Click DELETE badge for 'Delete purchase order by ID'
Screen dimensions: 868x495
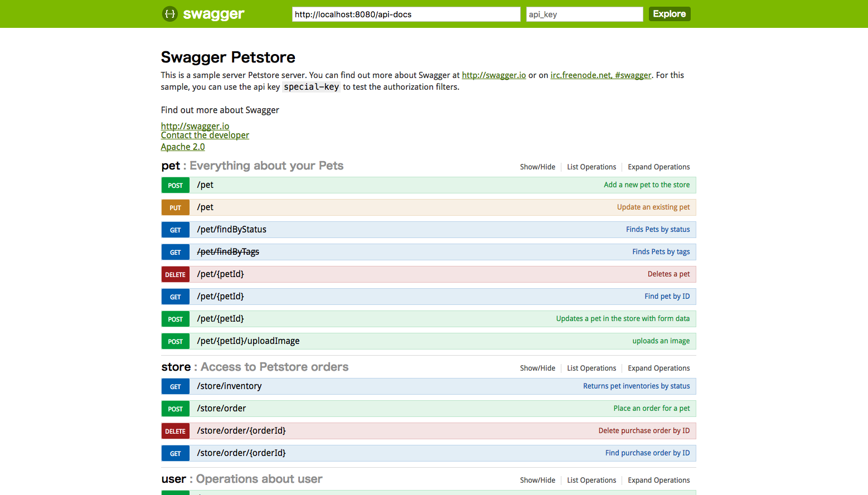pyautogui.click(x=176, y=431)
